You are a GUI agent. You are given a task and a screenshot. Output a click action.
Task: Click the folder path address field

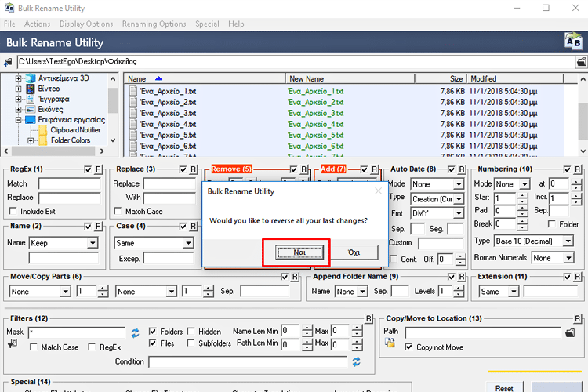296,62
